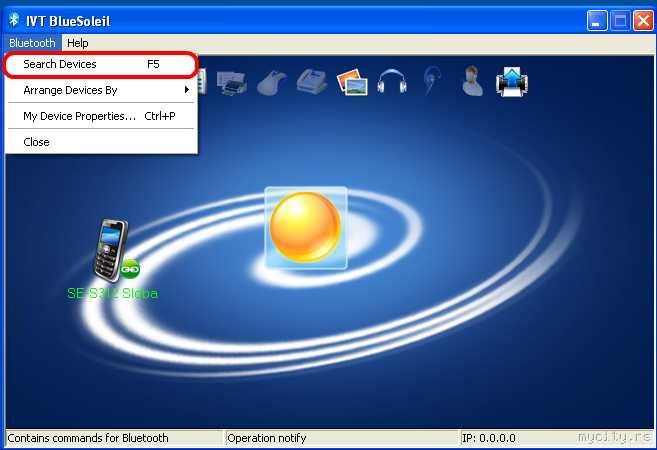657x450 pixels.
Task: Click the File Transfer blue-arrow service icon
Action: point(512,82)
